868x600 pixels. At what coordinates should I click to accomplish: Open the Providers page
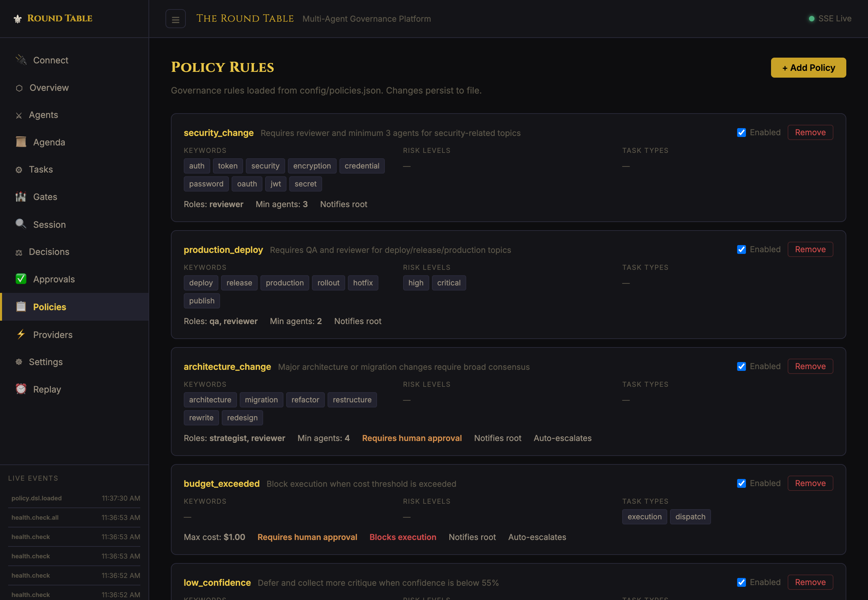[x=75, y=335]
